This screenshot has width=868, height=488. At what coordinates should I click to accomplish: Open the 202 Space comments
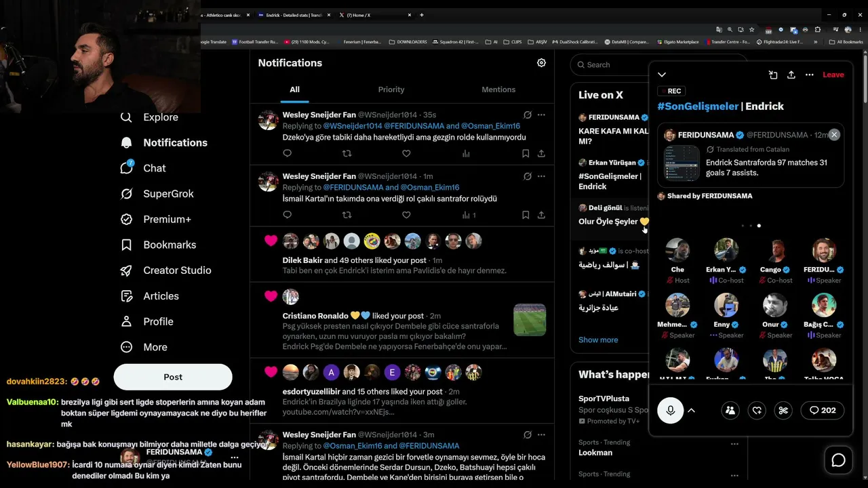click(x=823, y=410)
